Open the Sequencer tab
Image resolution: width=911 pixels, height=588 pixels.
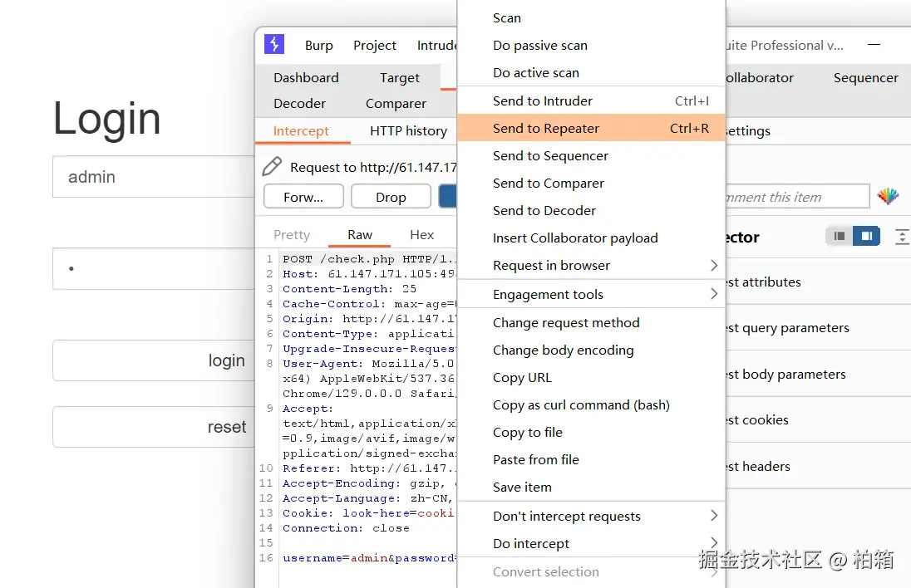[865, 78]
